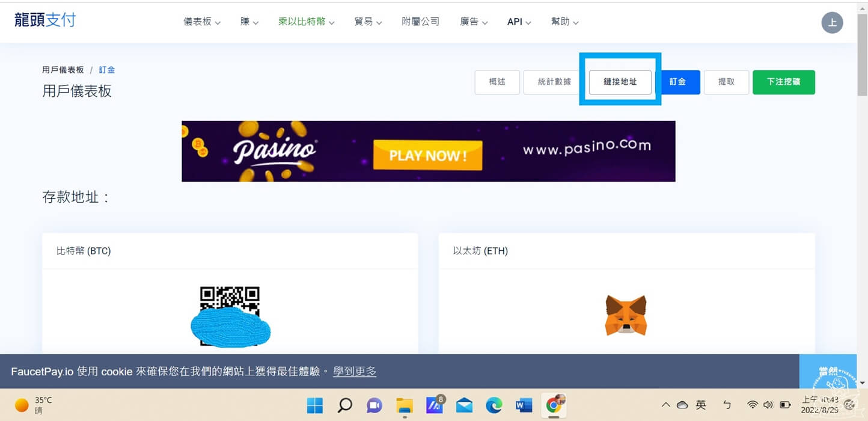The height and width of the screenshot is (421, 868).
Task: Select 貿易 from the top navigation
Action: click(x=367, y=22)
